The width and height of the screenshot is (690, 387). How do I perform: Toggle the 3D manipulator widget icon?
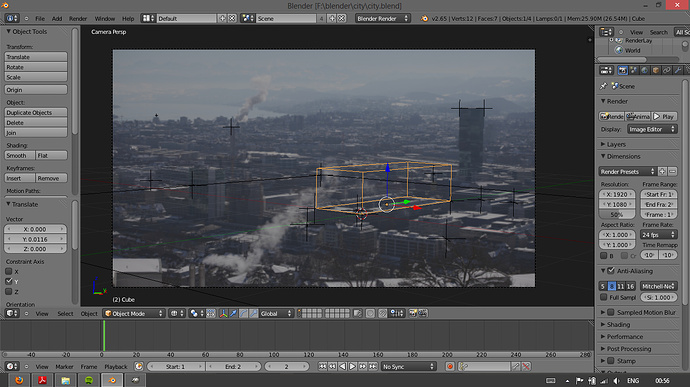[224, 313]
